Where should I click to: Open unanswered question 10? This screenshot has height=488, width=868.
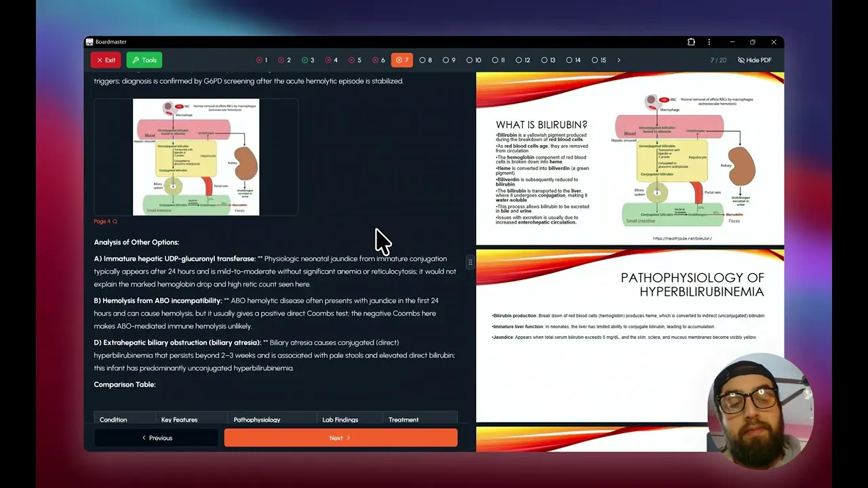click(x=473, y=60)
